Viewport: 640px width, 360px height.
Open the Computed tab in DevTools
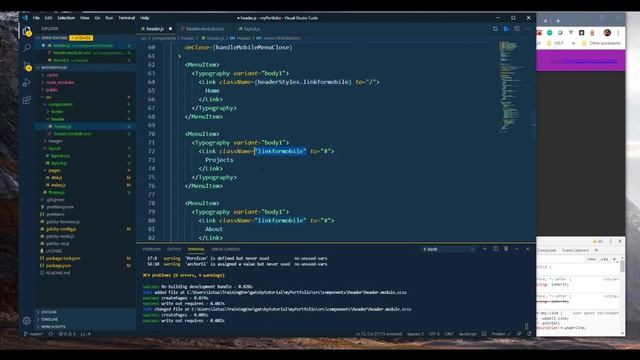(547, 250)
